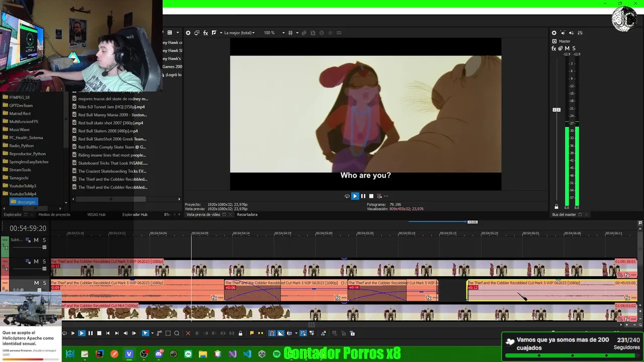The height and width of the screenshot is (362, 644).
Task: Click split screen view icon
Action: point(214,33)
